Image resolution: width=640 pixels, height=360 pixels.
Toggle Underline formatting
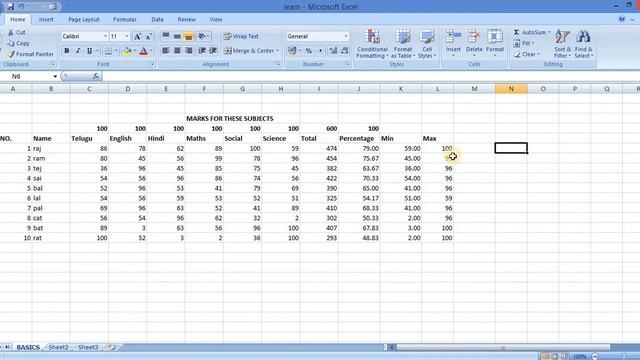pos(89,51)
